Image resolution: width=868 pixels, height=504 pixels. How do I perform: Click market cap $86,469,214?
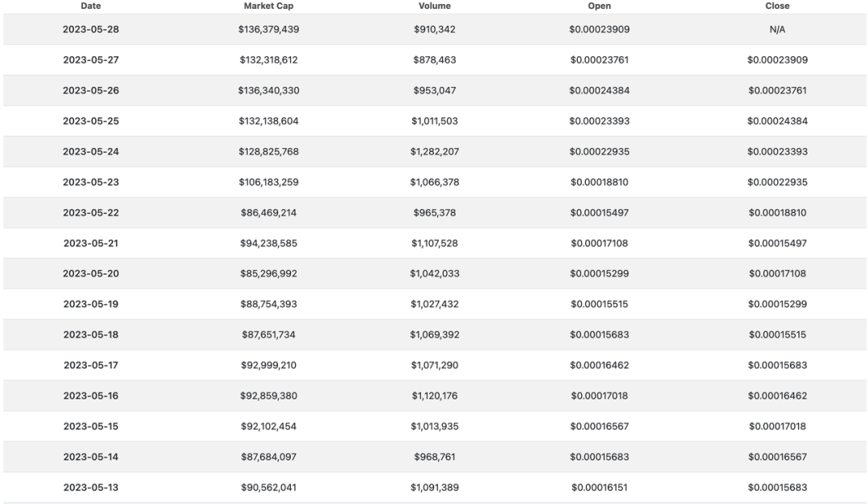coord(268,213)
